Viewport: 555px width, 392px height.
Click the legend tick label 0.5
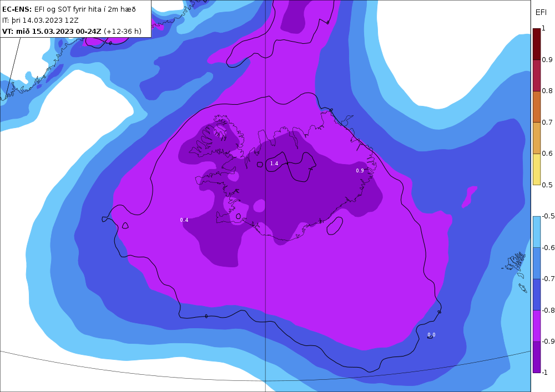point(547,185)
